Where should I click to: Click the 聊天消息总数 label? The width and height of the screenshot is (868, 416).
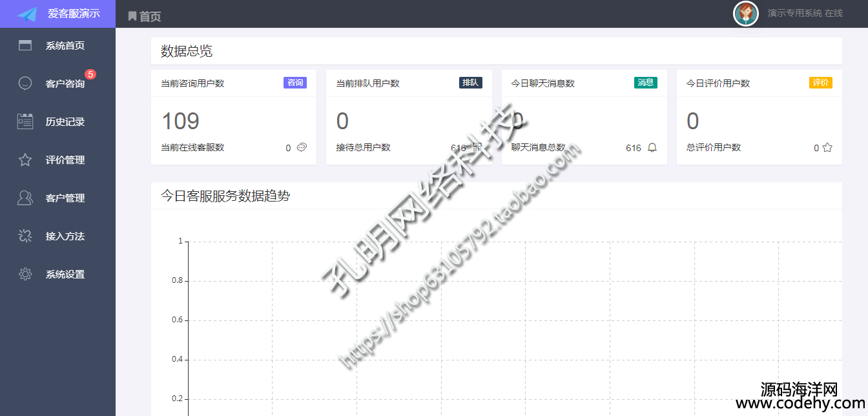pos(539,147)
